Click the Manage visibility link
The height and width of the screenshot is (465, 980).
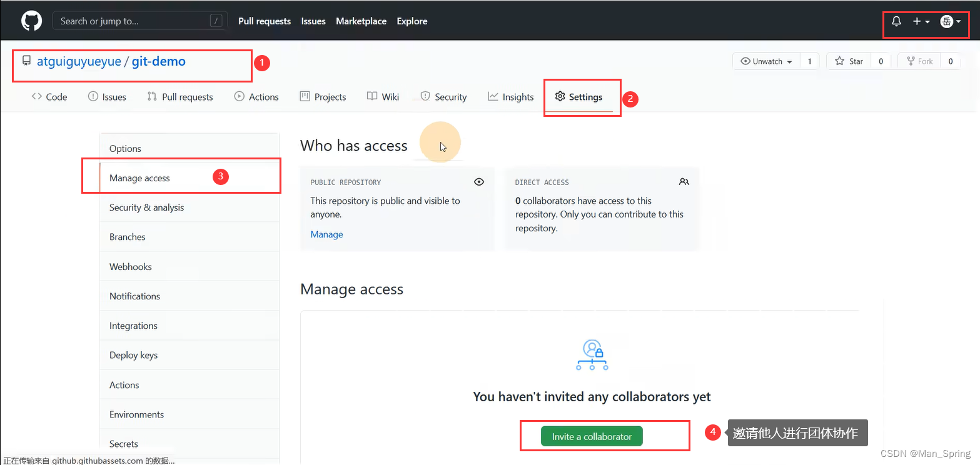click(326, 234)
